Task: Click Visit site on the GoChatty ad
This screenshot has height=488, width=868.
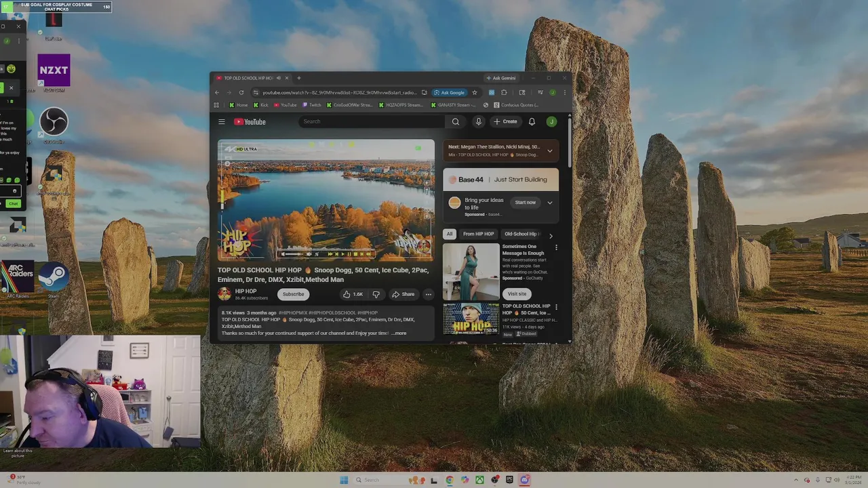Action: [x=517, y=294]
